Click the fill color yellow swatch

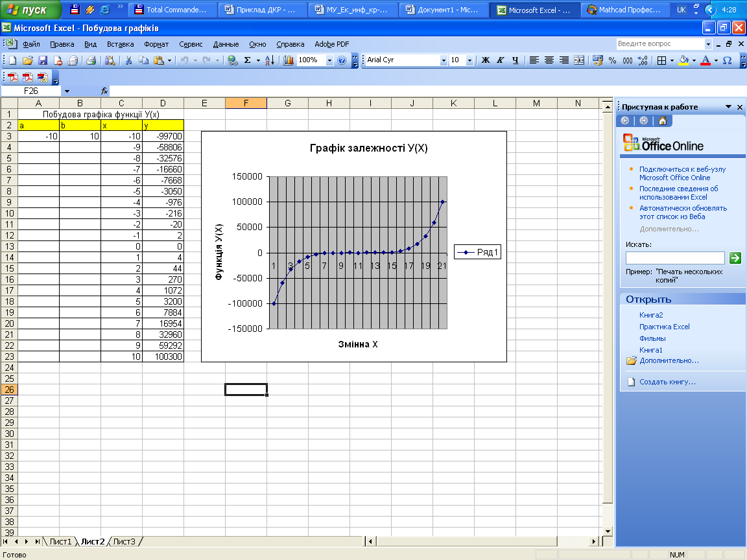pyautogui.click(x=683, y=60)
